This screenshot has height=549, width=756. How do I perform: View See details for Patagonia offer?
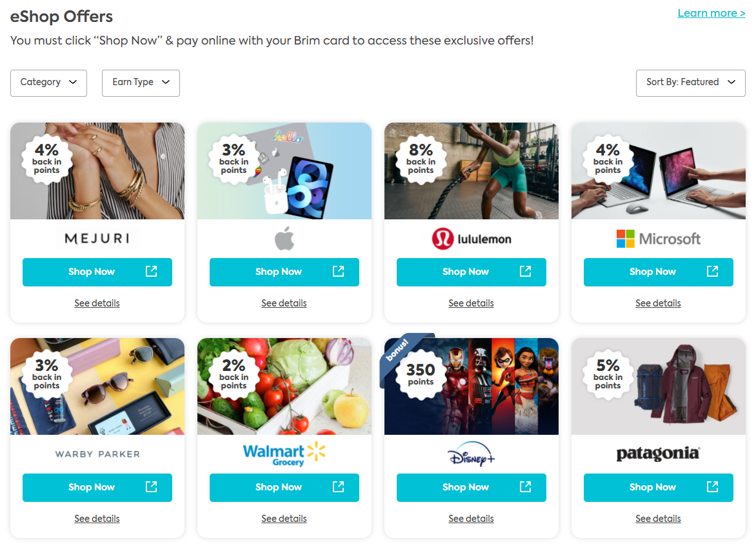tap(658, 519)
